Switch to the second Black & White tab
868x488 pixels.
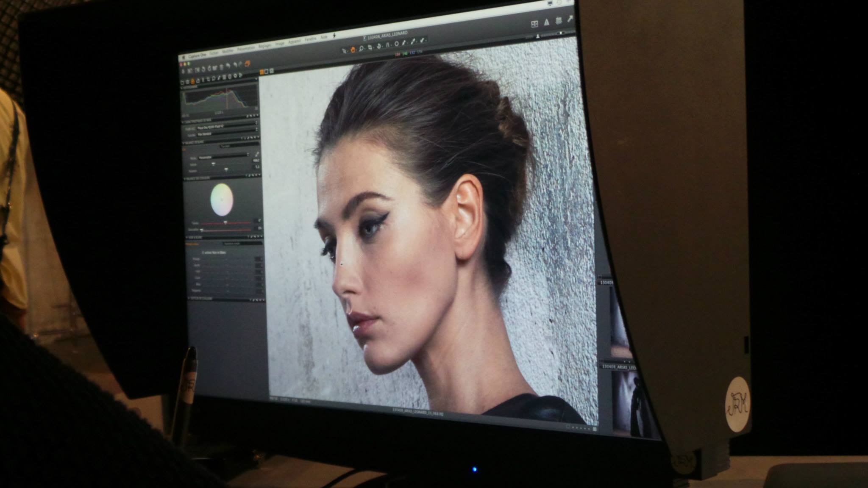[243, 244]
